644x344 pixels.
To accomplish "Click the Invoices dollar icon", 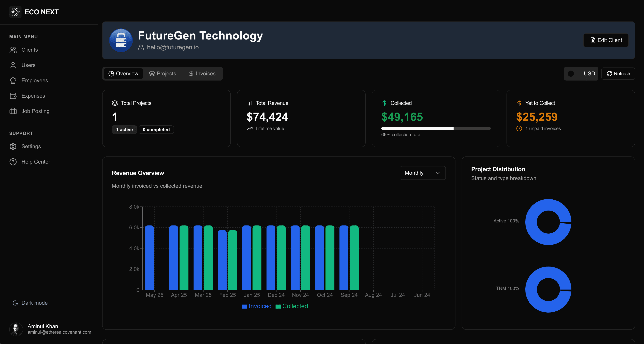I will point(191,74).
